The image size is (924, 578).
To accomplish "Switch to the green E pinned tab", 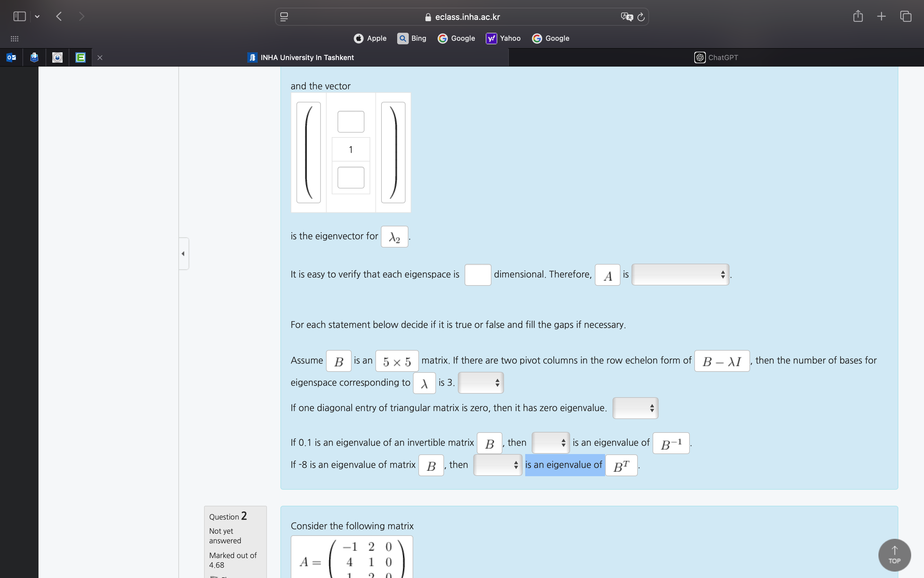I will (x=80, y=57).
